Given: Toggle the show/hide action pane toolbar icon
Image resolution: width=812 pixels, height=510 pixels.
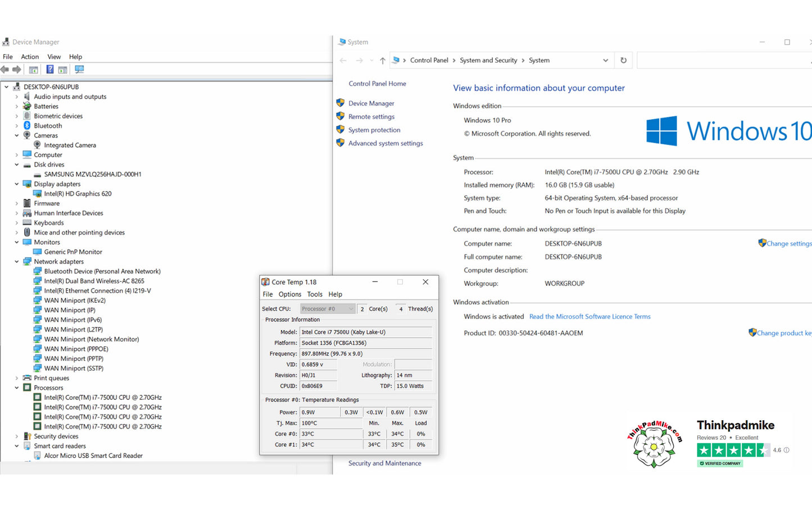Looking at the screenshot, I should click(62, 70).
